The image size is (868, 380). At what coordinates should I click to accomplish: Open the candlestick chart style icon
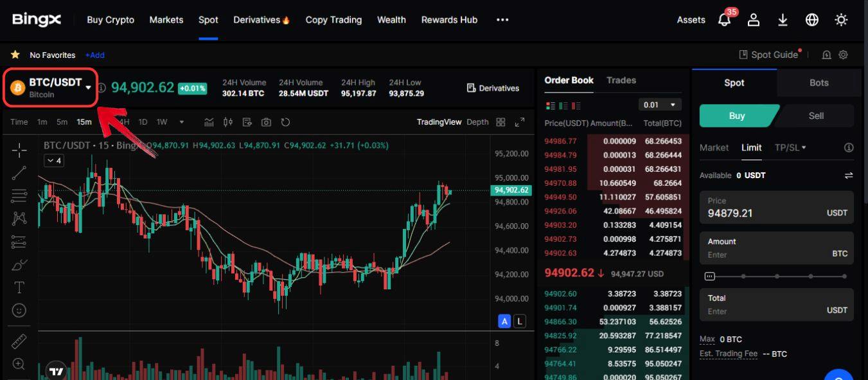[227, 122]
